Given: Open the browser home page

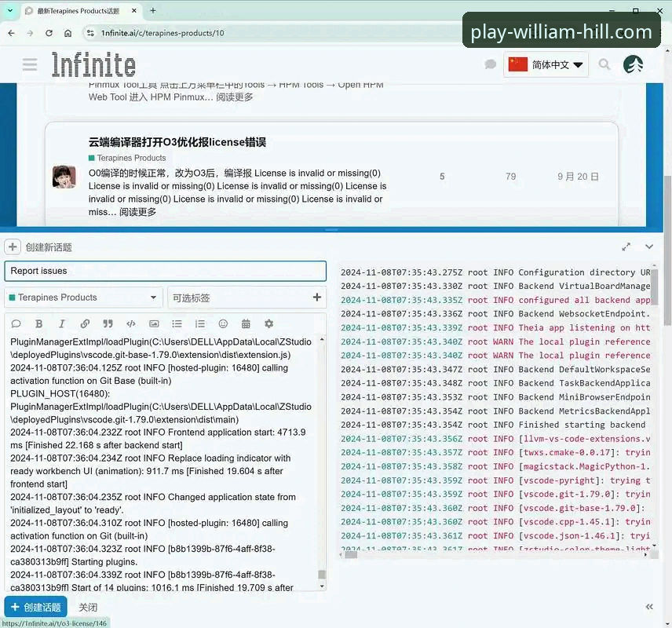Looking at the screenshot, I should (68, 33).
